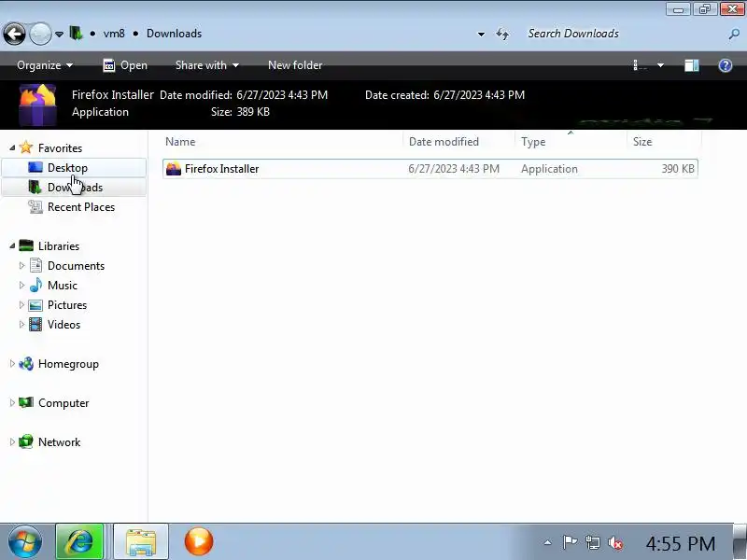Select the Downloads breadcrumb in address bar
Image resolution: width=747 pixels, height=560 pixels.
174,34
